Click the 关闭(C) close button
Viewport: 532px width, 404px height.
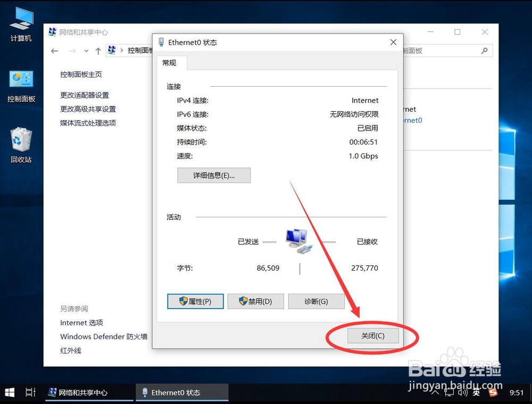click(373, 335)
